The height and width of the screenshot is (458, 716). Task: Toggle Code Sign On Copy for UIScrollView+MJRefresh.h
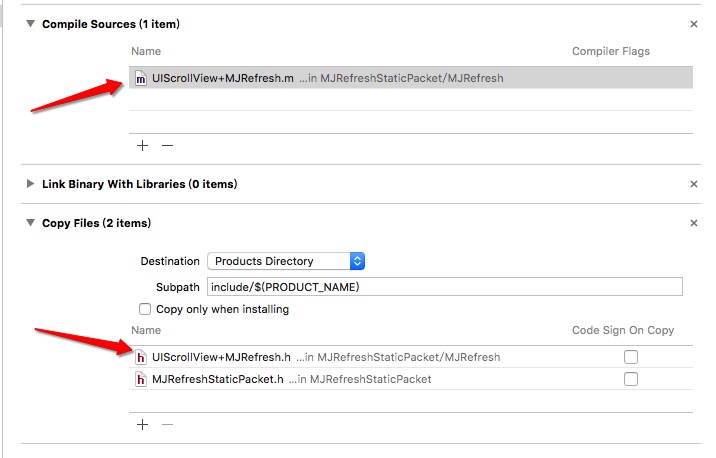[x=630, y=357]
